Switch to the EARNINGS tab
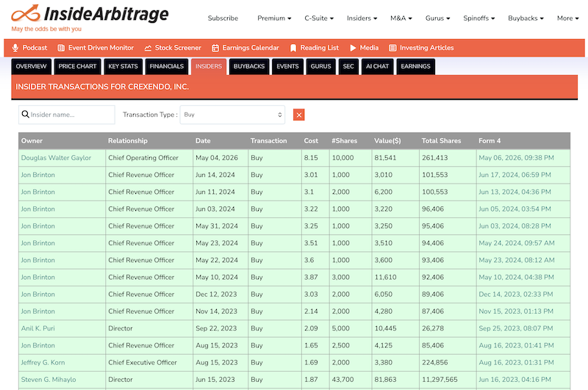The height and width of the screenshot is (390, 588). coord(415,66)
